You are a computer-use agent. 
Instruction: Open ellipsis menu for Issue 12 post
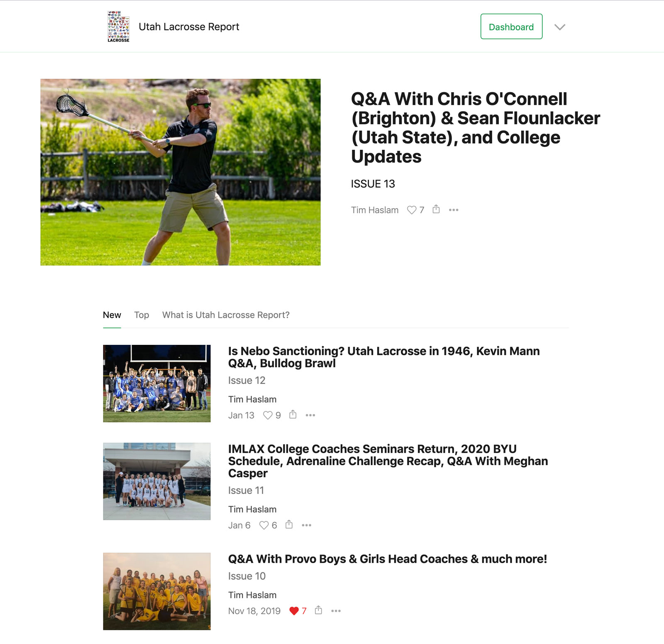point(310,415)
